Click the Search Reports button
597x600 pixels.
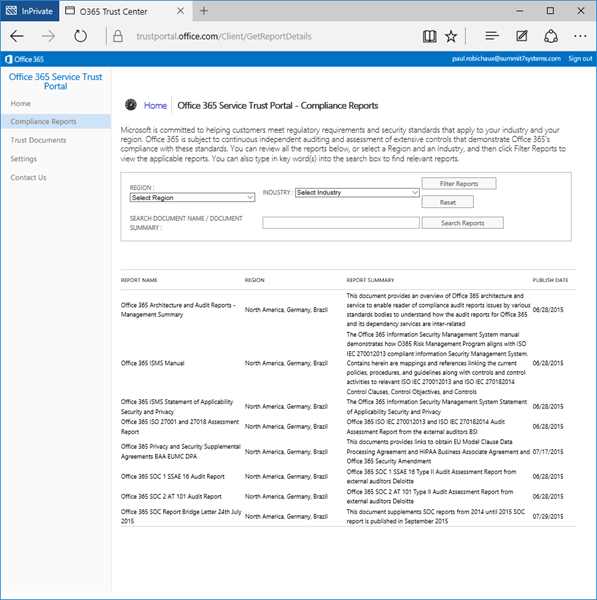(462, 223)
